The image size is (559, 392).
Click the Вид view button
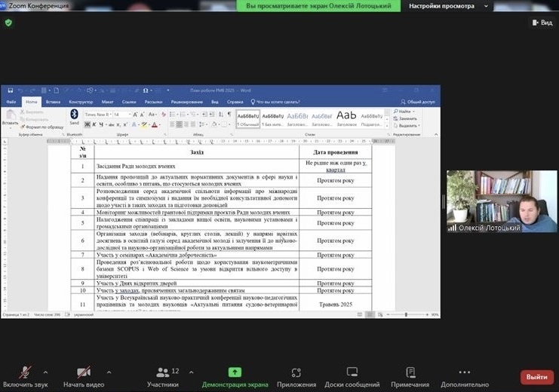click(542, 23)
